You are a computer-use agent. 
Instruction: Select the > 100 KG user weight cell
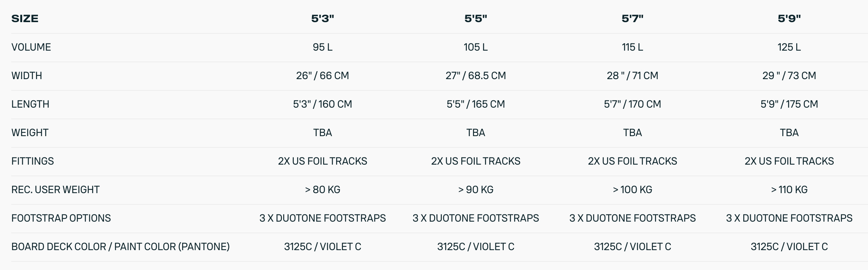pos(633,190)
